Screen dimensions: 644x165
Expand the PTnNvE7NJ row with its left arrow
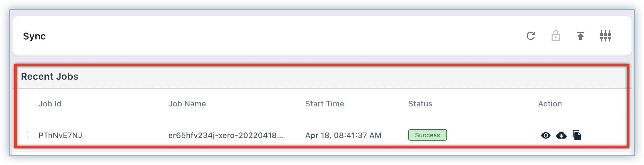28,135
